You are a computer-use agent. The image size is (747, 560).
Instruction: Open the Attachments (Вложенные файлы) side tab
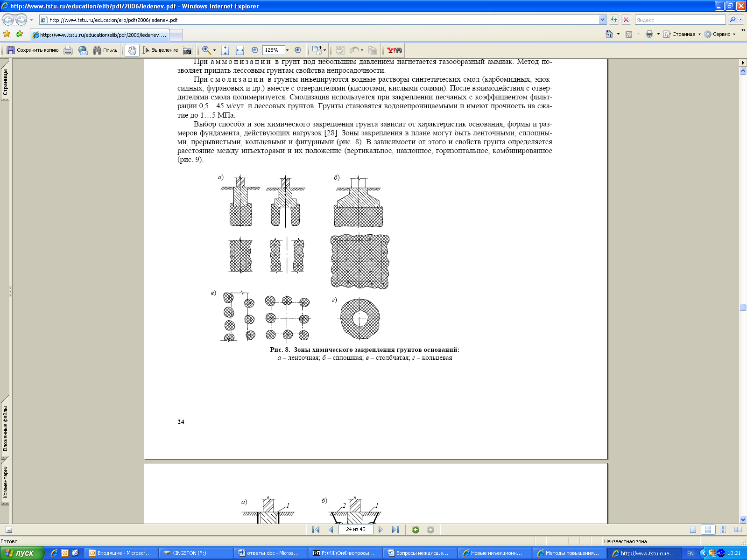pos(5,428)
